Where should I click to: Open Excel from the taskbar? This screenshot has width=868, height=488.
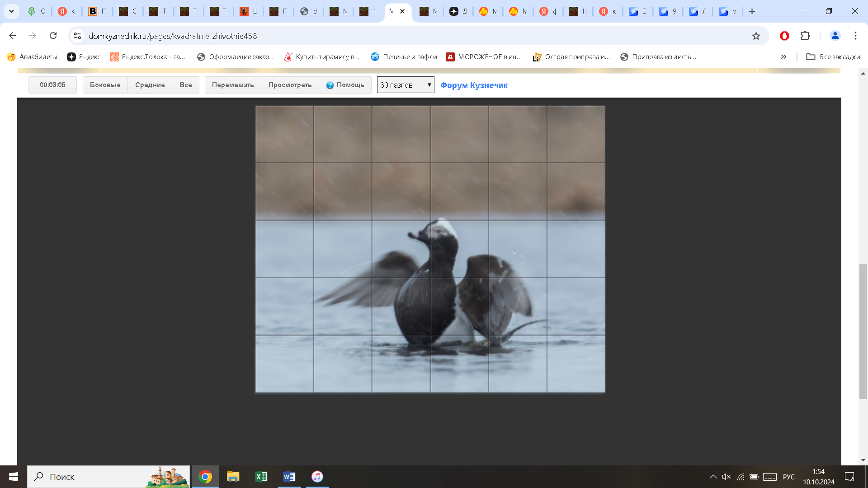pos(261,477)
